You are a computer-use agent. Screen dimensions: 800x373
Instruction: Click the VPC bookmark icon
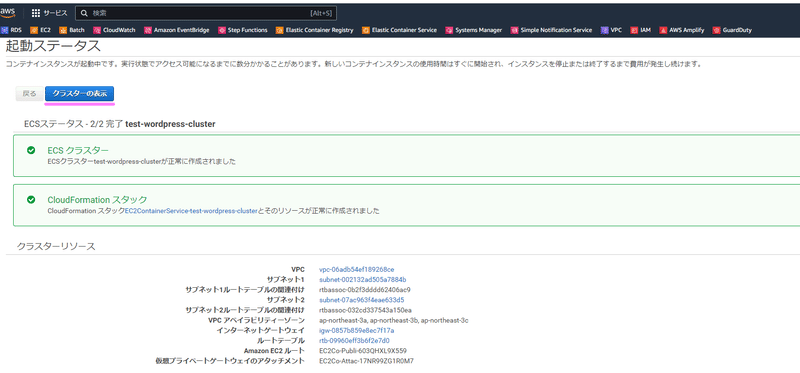(605, 30)
